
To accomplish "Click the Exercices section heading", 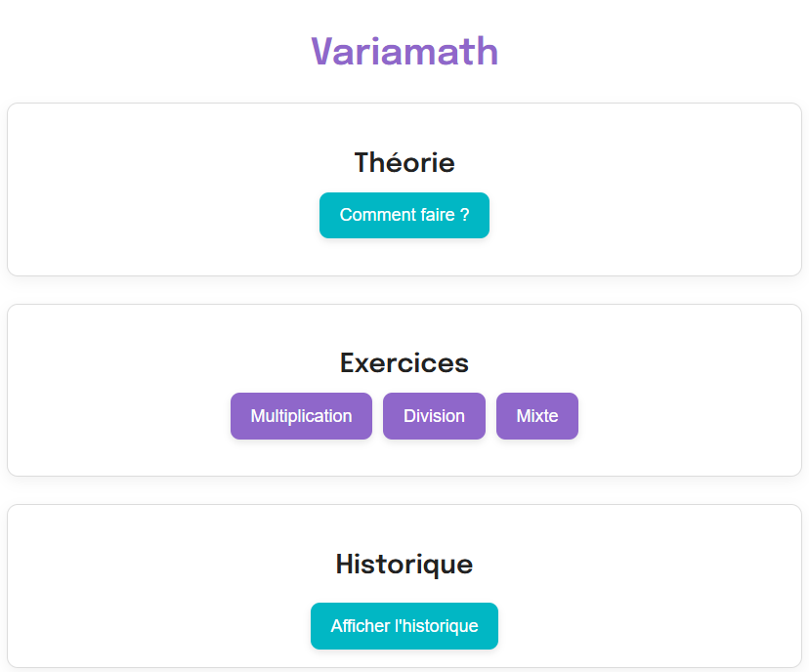I will click(404, 363).
